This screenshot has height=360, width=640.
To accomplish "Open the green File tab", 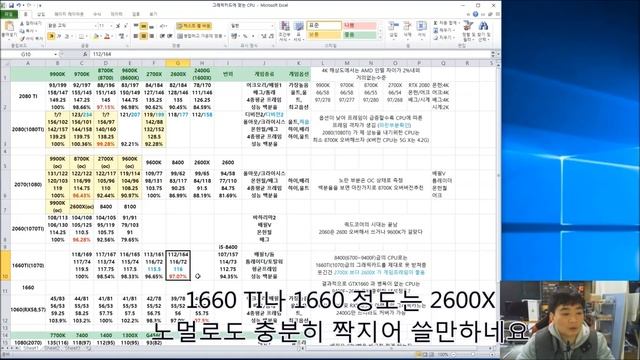I will pos(8,14).
